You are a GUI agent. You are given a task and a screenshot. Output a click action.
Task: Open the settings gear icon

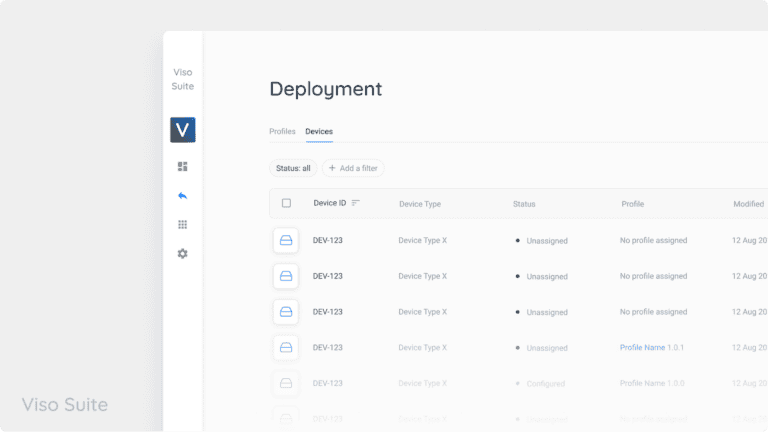tap(182, 254)
